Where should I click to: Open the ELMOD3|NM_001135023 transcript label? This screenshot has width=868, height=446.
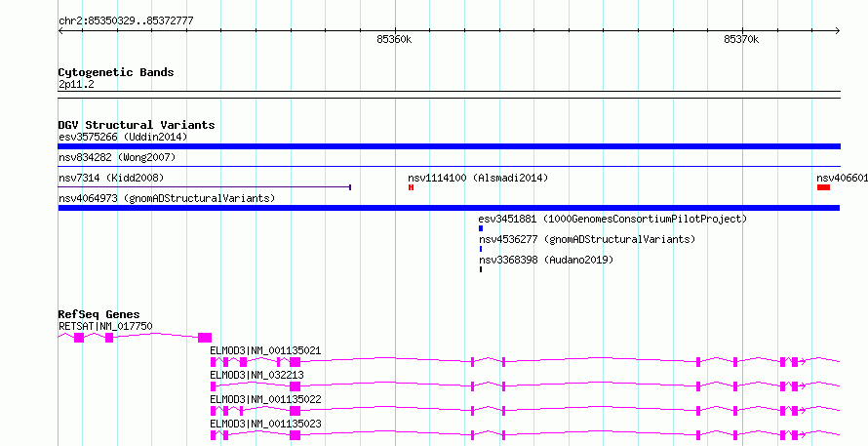tap(265, 424)
